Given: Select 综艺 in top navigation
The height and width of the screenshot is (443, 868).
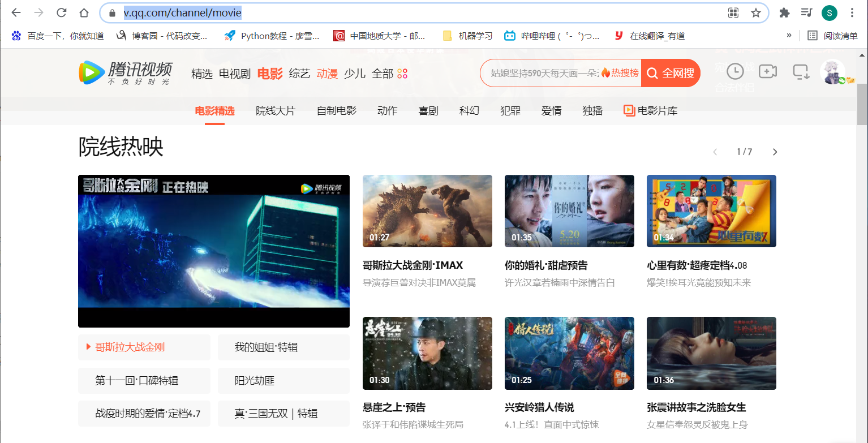Looking at the screenshot, I should [299, 74].
